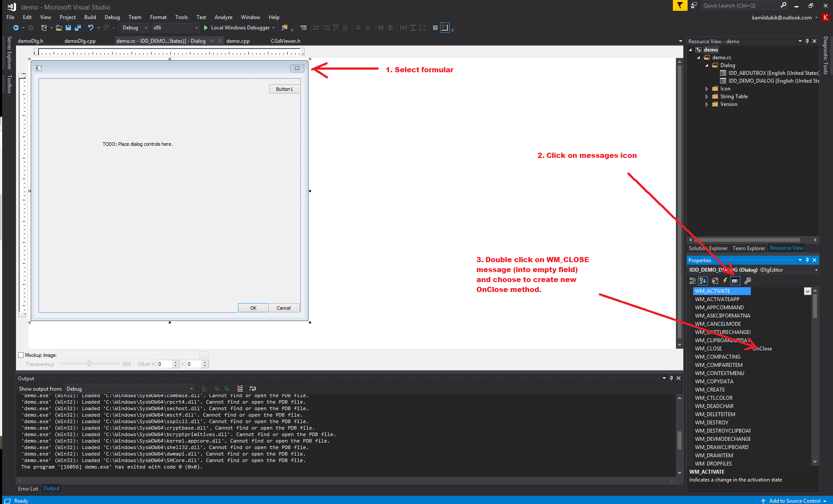Switch to the Team Explorer tab
Image resolution: width=833 pixels, height=504 pixels.
pyautogui.click(x=749, y=248)
